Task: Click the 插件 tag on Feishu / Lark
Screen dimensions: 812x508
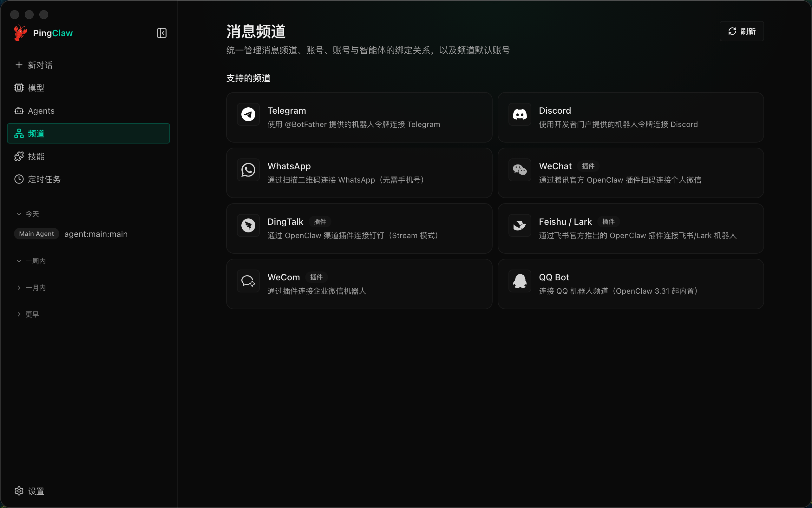Action: [x=608, y=222]
